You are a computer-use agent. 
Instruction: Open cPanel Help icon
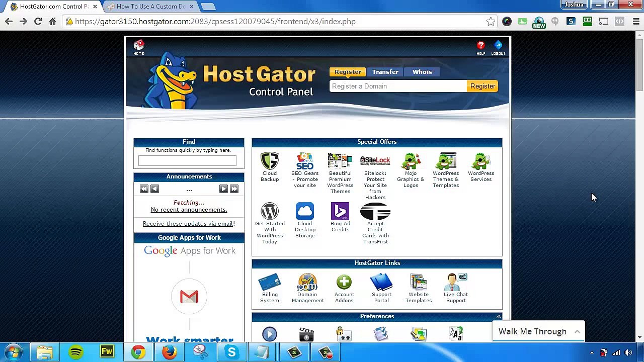point(481,48)
